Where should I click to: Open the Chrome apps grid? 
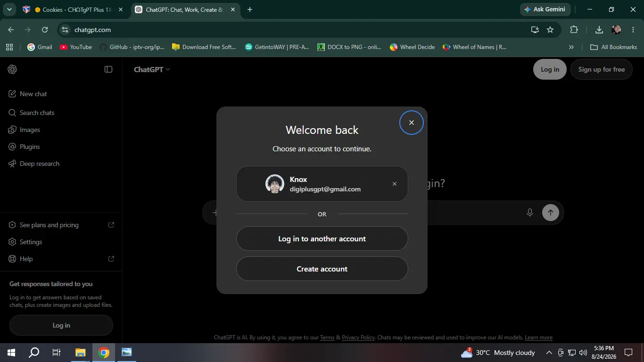tap(9, 47)
